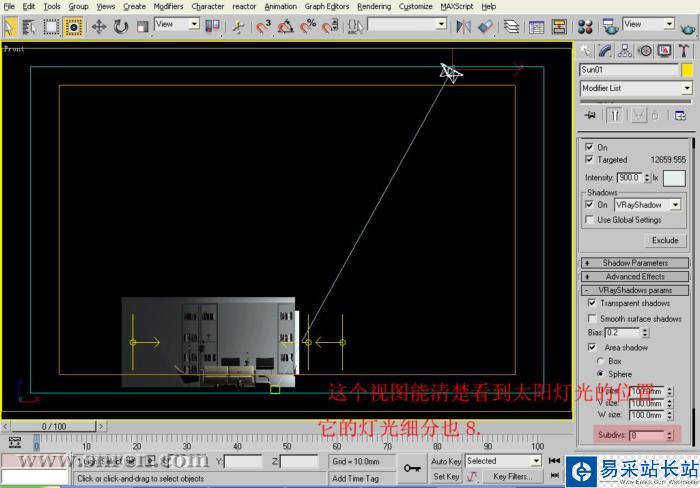Open the File menu
The image size is (700, 488).
[9, 6]
